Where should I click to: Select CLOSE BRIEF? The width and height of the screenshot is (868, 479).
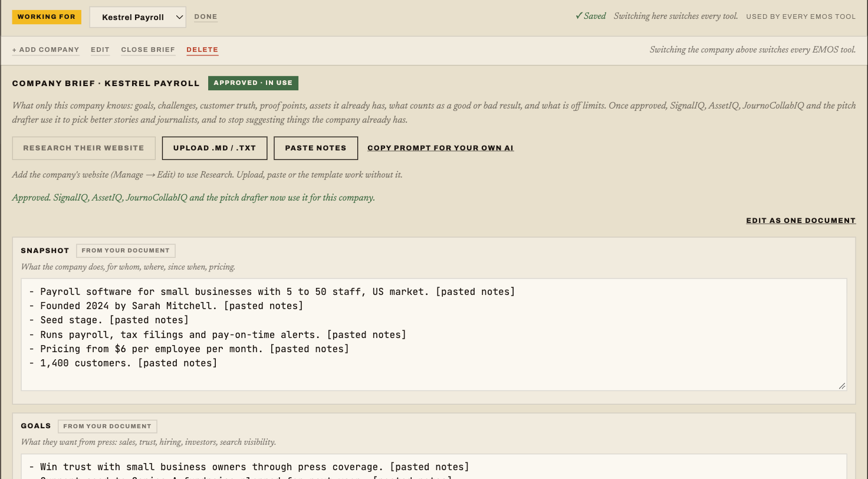pyautogui.click(x=148, y=50)
